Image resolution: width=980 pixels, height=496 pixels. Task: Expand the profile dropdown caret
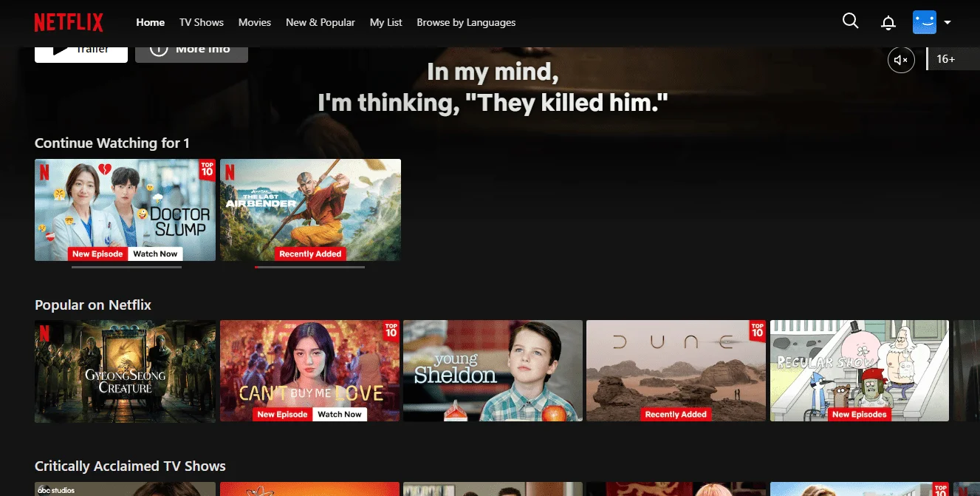click(948, 22)
